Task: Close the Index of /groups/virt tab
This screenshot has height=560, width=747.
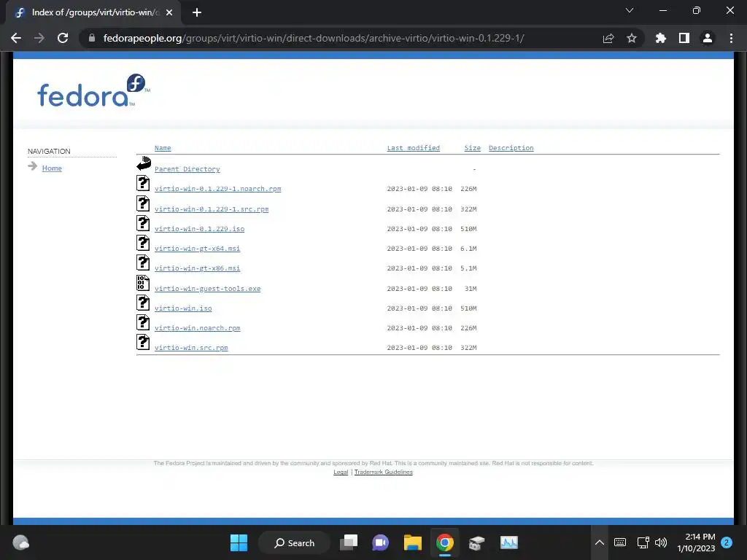Action: tap(169, 12)
